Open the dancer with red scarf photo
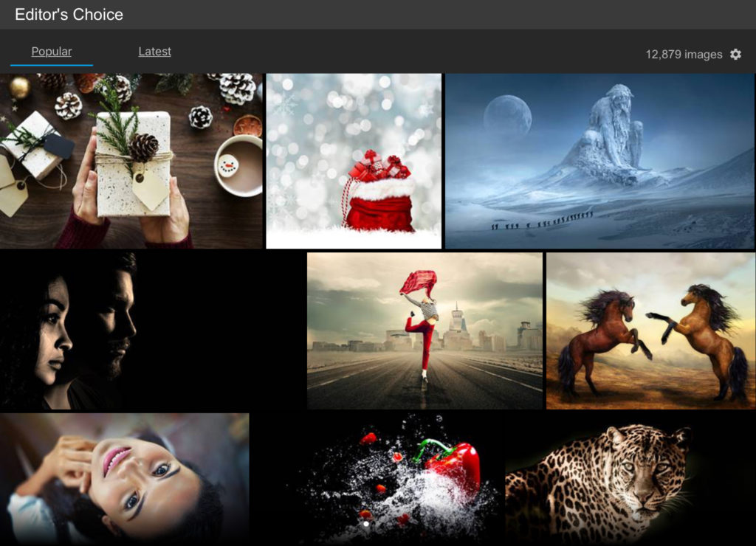 (425, 331)
